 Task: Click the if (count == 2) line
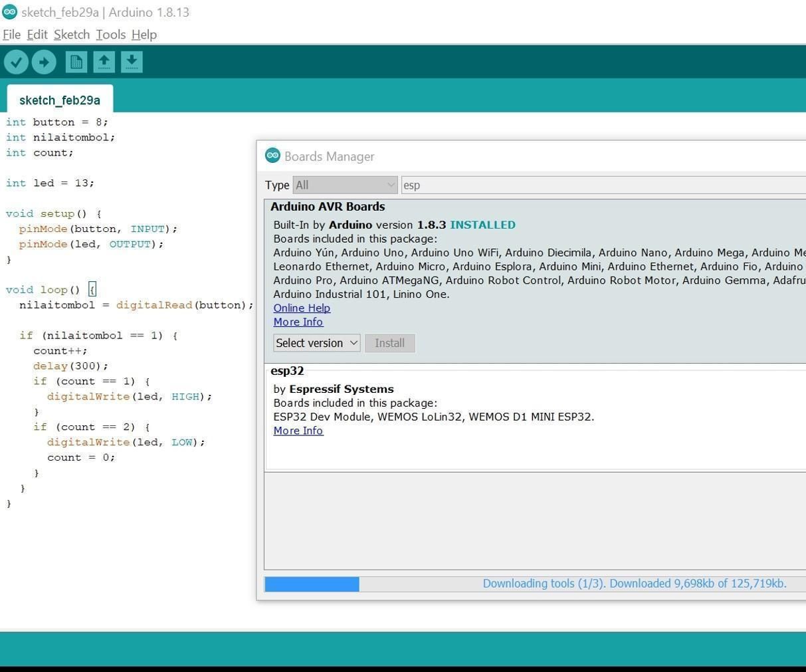coord(92,427)
